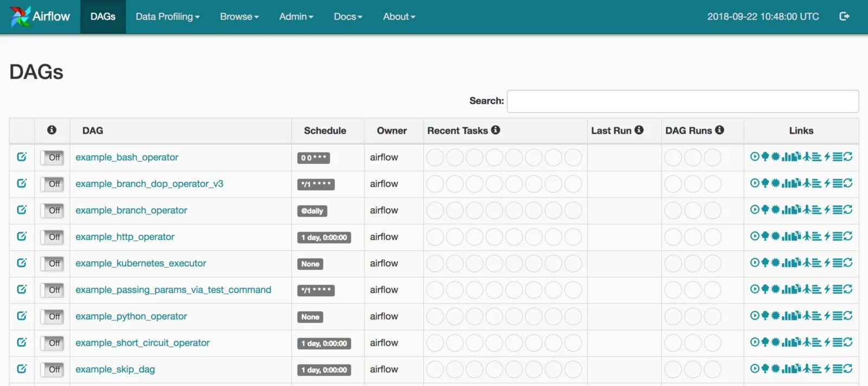Image resolution: width=868 pixels, height=386 pixels.
Task: Click the Links column header
Action: click(801, 131)
